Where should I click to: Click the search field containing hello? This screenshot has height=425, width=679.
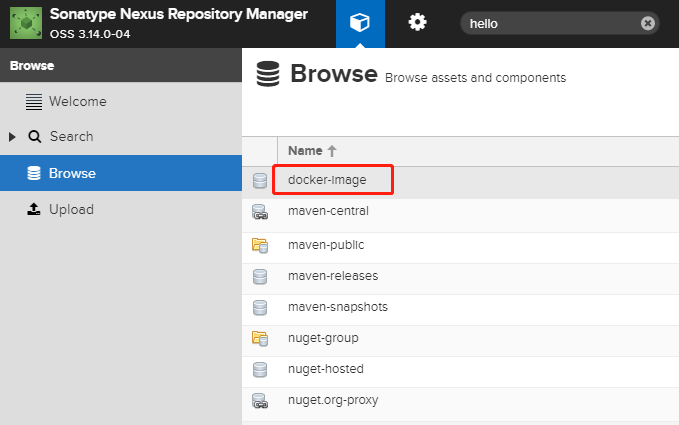point(559,23)
